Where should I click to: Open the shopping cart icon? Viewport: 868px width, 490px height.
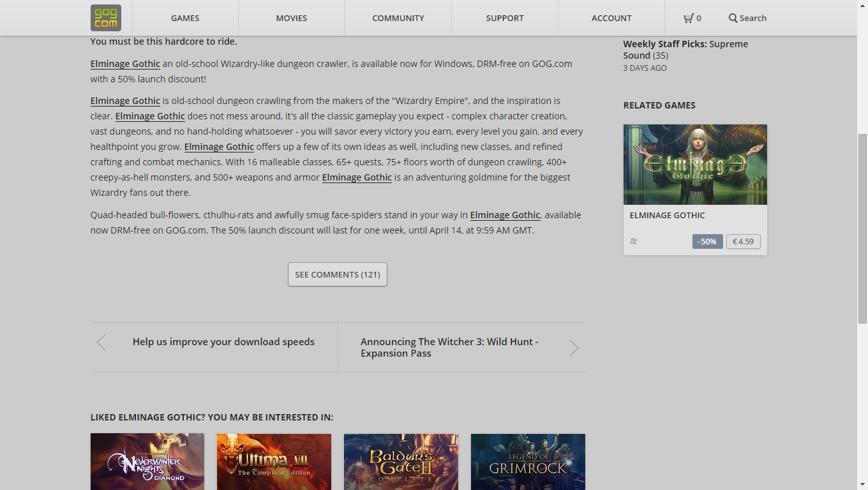pos(688,18)
